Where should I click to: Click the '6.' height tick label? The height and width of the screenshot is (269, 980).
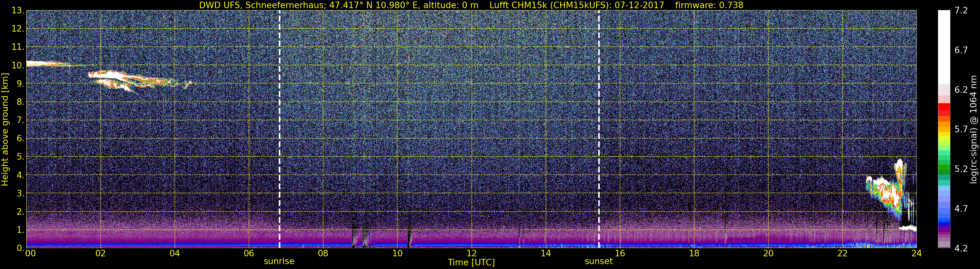click(20, 139)
